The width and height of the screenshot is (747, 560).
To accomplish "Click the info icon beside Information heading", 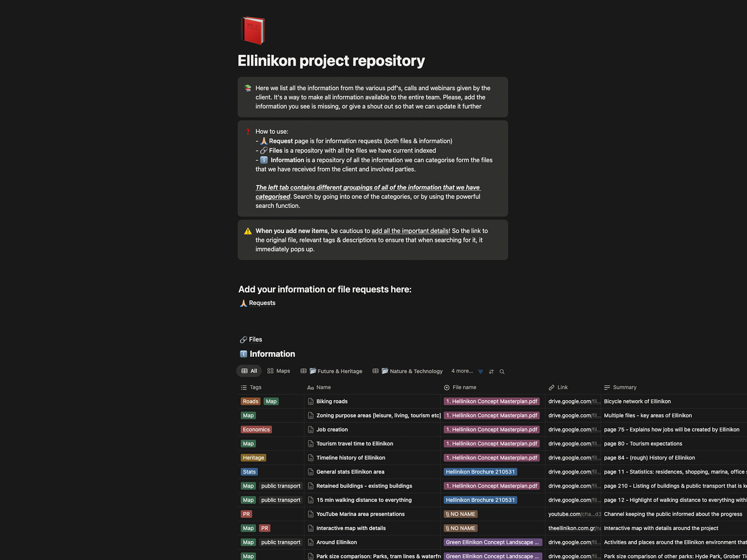I will coord(243,354).
